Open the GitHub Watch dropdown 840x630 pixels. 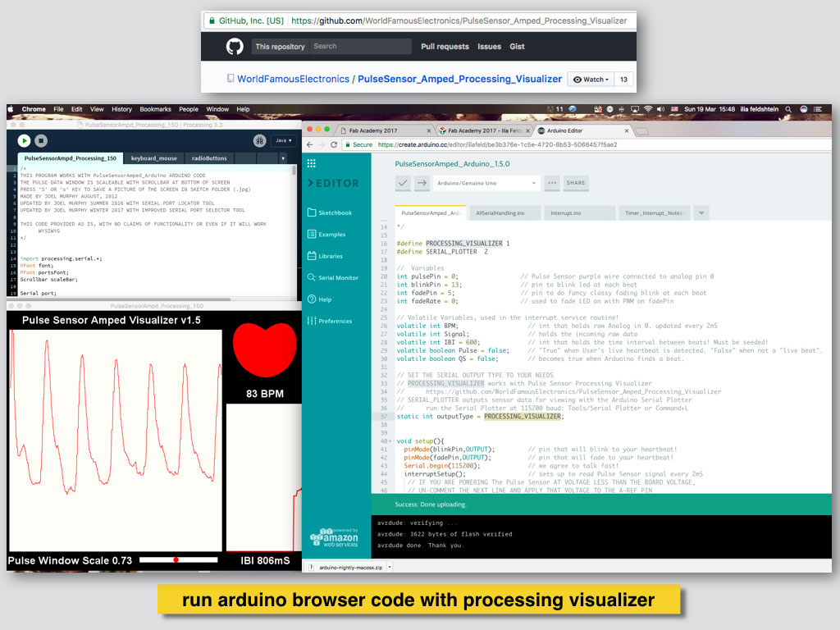coord(591,80)
